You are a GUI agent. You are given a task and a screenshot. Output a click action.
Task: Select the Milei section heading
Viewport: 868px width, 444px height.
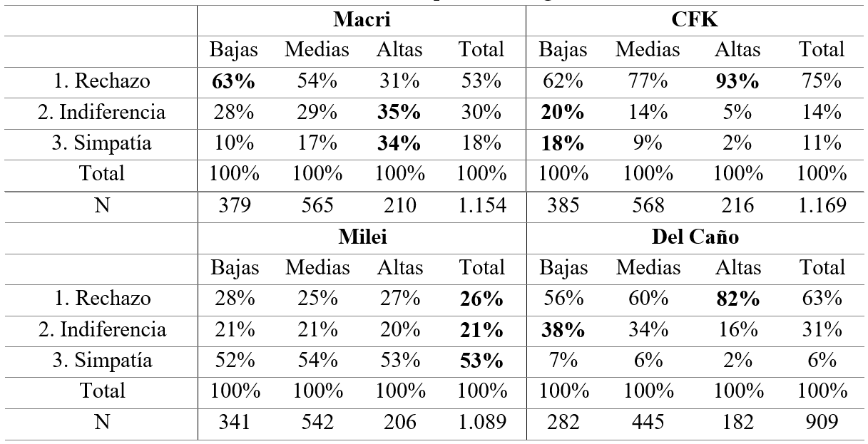pyautogui.click(x=362, y=237)
